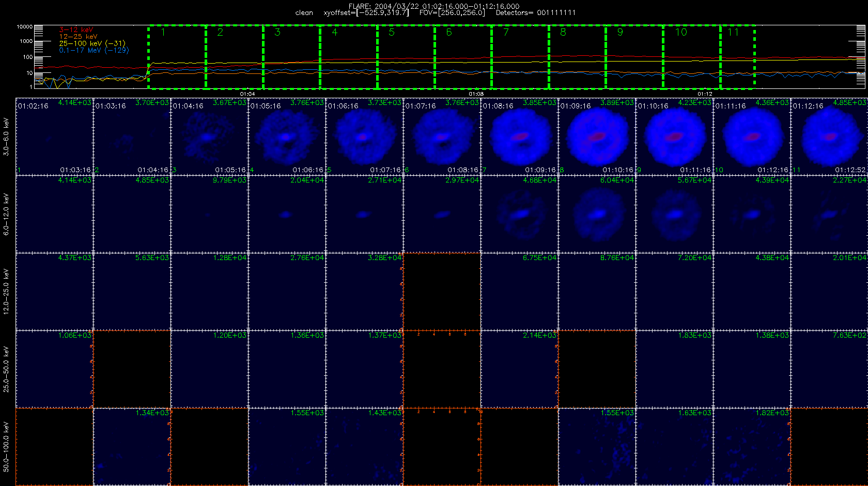Screen dimensions: 868x486
Task: Select interval 10 box on the light curve
Action: [692, 56]
